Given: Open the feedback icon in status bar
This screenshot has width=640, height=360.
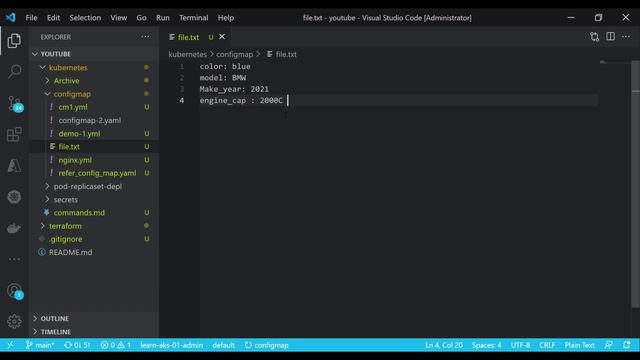Looking at the screenshot, I should 609,345.
